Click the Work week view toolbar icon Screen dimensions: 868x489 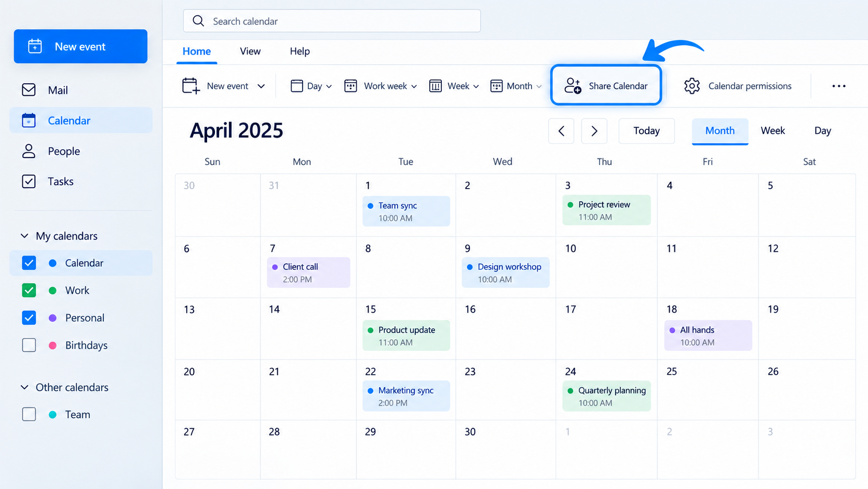click(x=350, y=86)
